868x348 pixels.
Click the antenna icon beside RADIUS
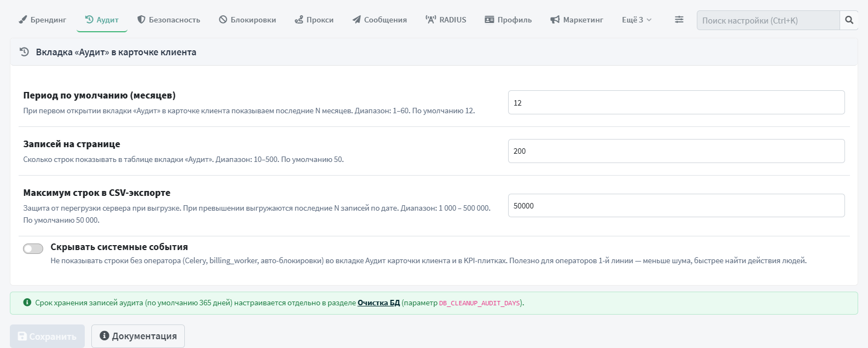(430, 20)
